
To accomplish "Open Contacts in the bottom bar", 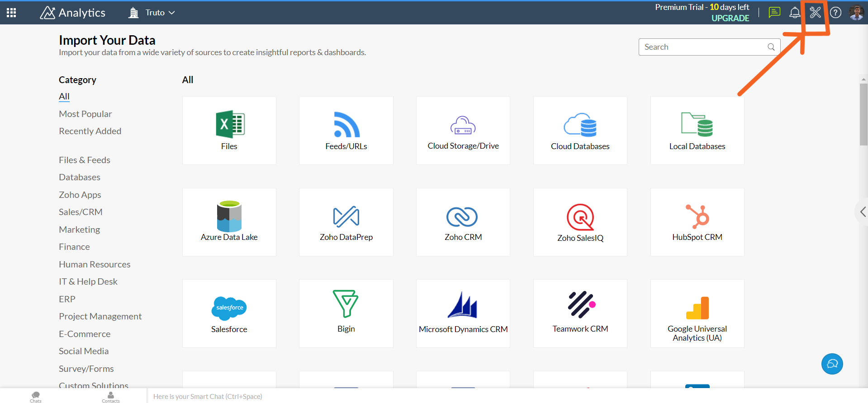I will 111,397.
